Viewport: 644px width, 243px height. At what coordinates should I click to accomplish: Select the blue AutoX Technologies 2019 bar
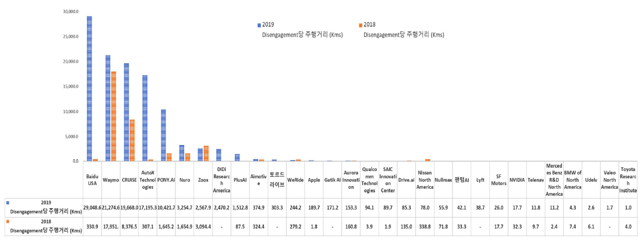coord(145,118)
